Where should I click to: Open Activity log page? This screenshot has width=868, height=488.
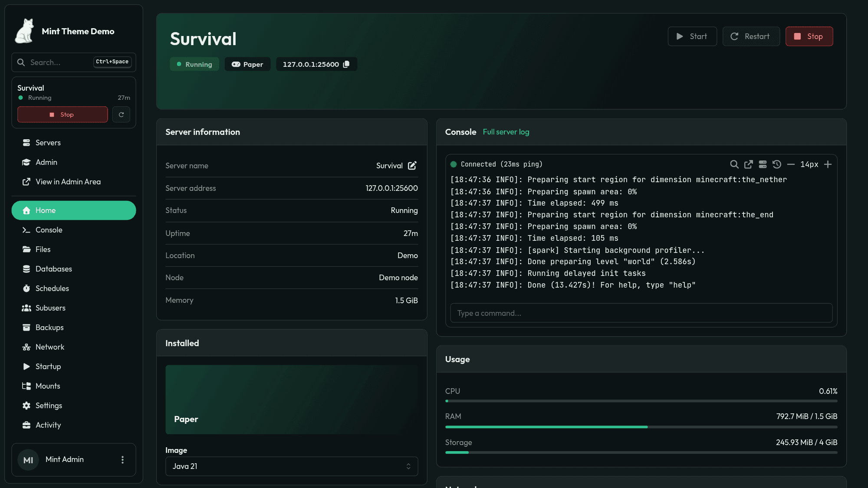[x=74, y=425]
